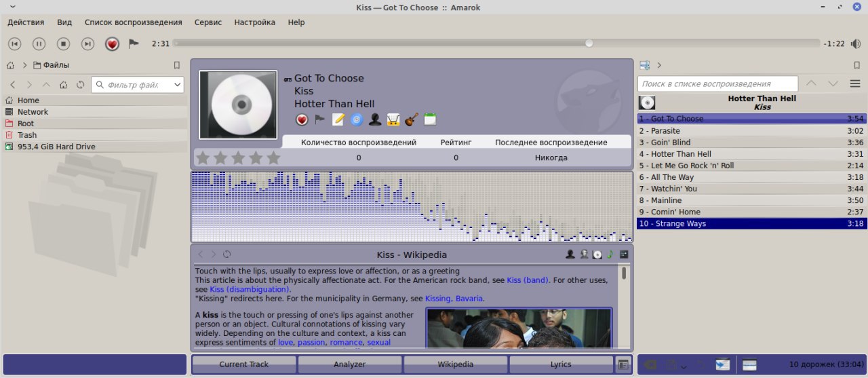Show the artist Wikipedia page
Viewport: 868px width, 378px height.
point(570,254)
